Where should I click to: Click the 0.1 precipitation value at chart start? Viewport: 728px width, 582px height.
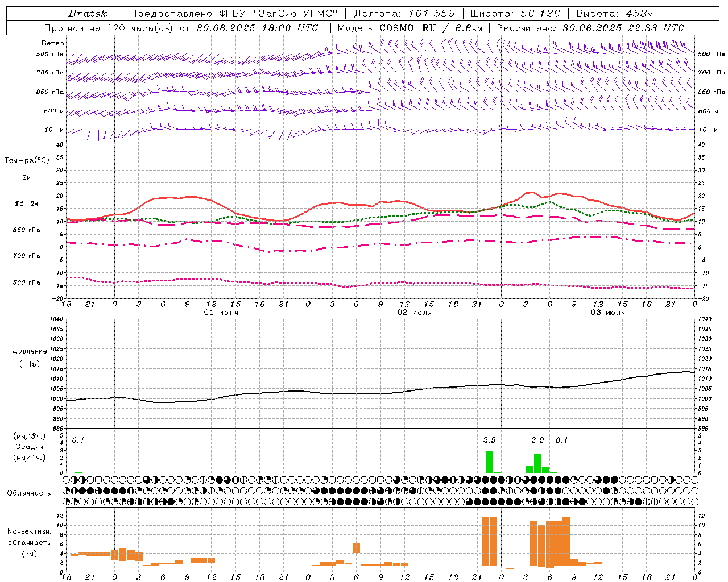(x=78, y=440)
